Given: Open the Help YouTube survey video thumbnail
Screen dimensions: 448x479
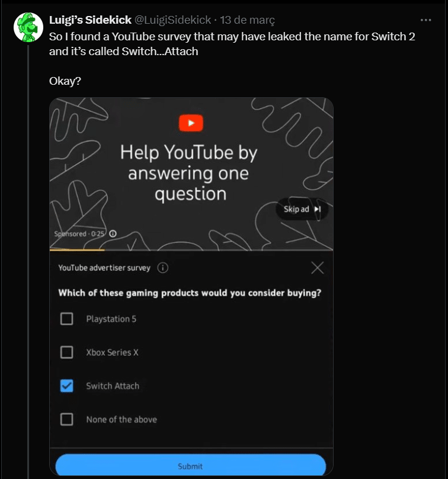Looking at the screenshot, I should point(191,172).
